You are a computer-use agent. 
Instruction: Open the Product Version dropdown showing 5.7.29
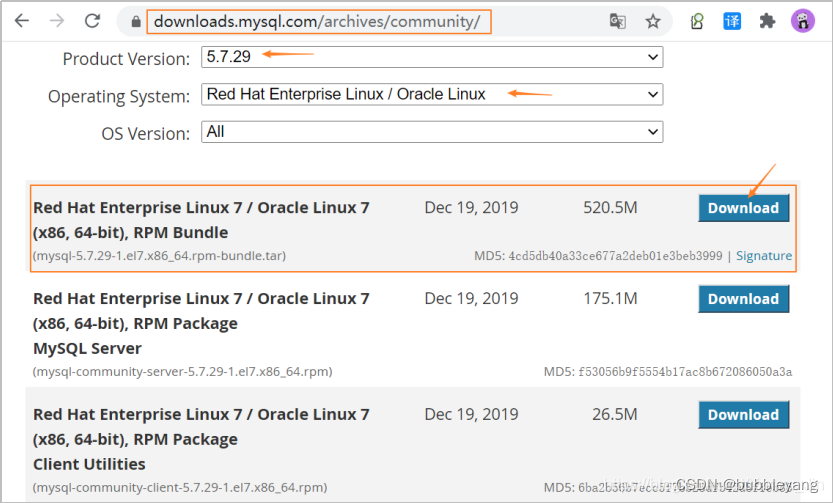tap(432, 57)
